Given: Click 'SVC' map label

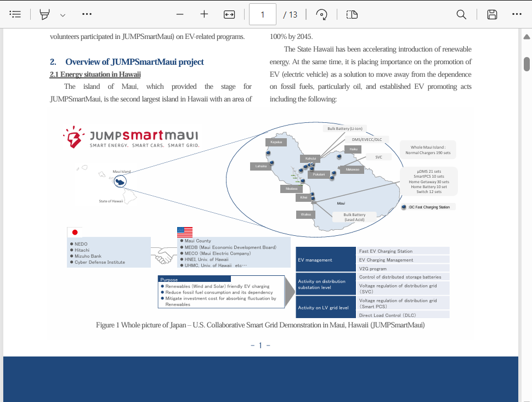Looking at the screenshot, I should 378,157.
